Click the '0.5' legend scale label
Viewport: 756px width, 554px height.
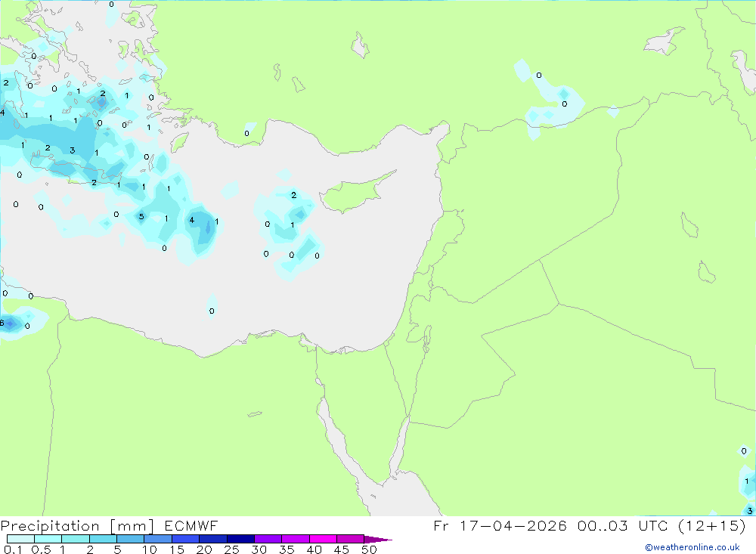click(41, 549)
